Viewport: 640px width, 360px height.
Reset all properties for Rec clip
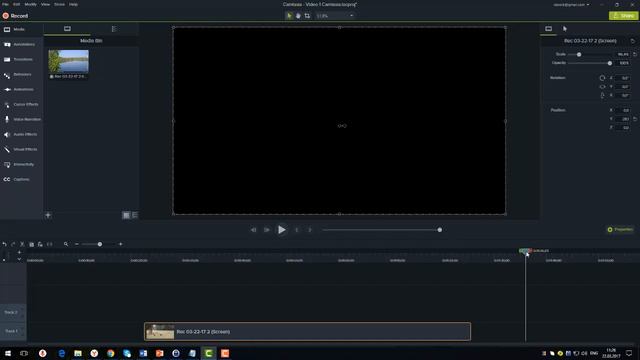[x=633, y=41]
